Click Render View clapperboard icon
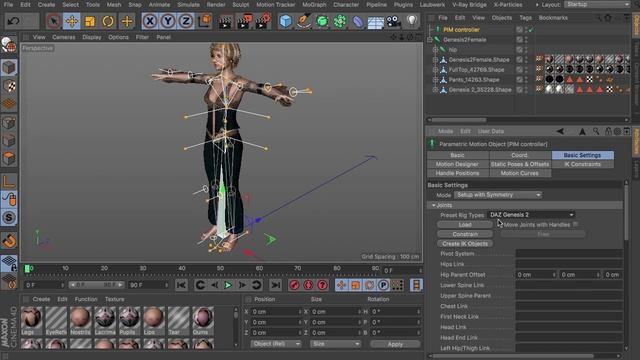Image resolution: width=640 pixels, height=360 pixels. coord(225,21)
